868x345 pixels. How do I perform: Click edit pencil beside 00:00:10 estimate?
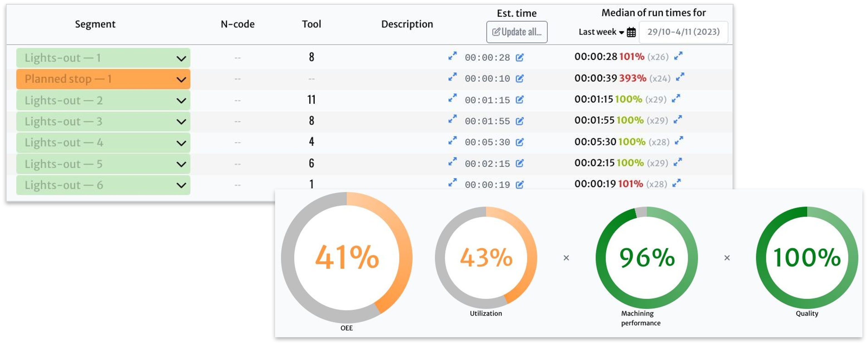click(520, 79)
